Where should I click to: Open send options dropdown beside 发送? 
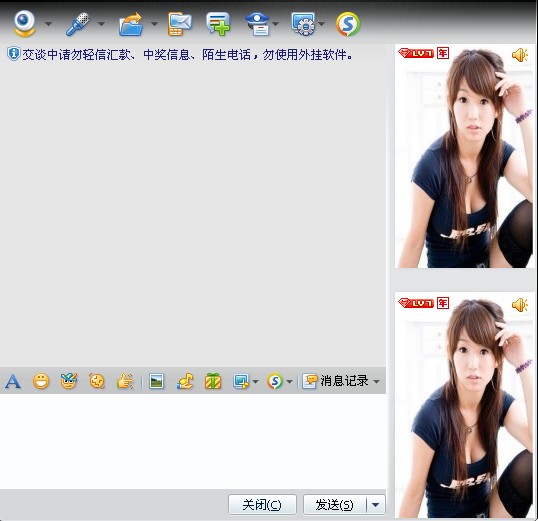click(376, 505)
